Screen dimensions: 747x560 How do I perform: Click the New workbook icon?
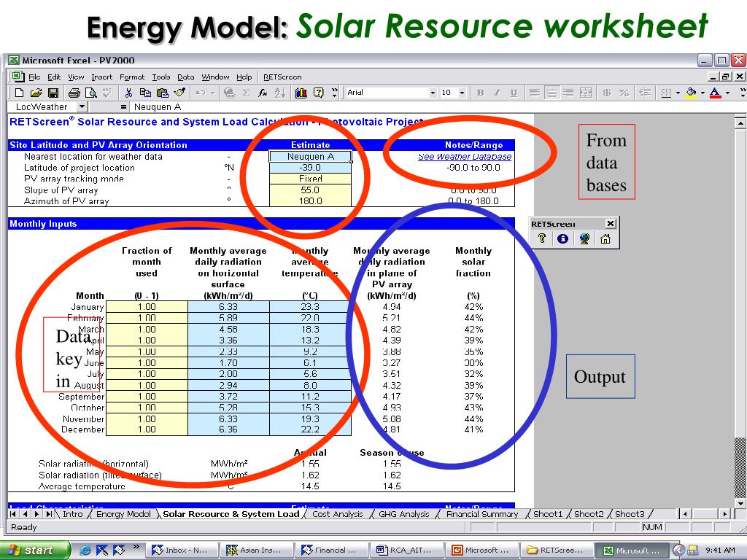pos(20,93)
